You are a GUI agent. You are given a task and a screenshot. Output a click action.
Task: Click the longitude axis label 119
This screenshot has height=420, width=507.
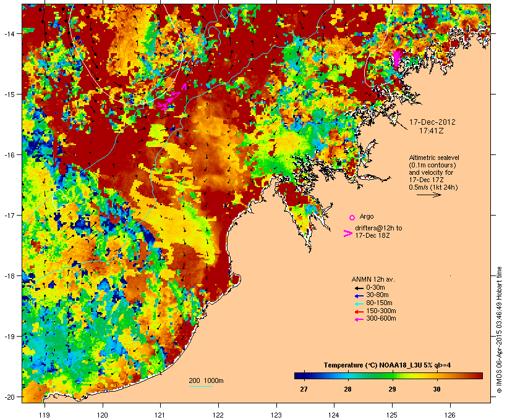pyautogui.click(x=45, y=415)
